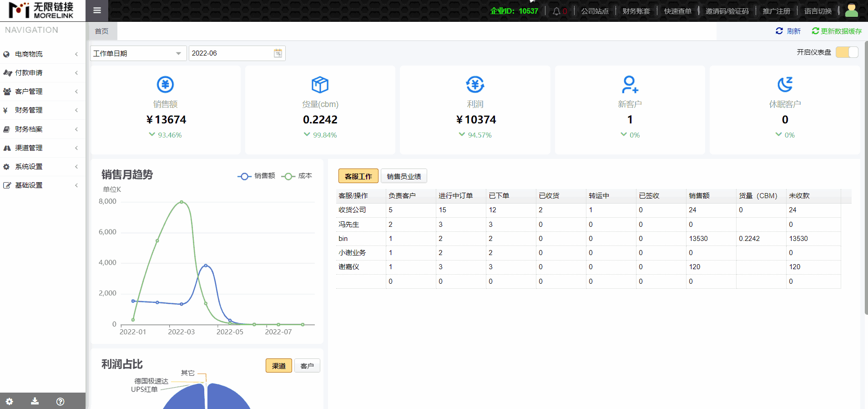Click the 新客户 person-plus icon
This screenshot has width=868, height=409.
(x=630, y=84)
